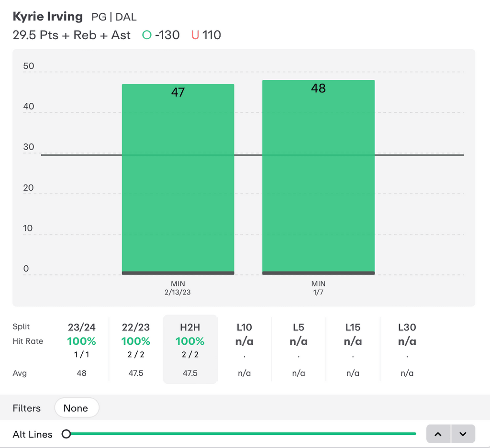Click the MIN 1/7 axis label
The image size is (490, 448).
(x=318, y=288)
